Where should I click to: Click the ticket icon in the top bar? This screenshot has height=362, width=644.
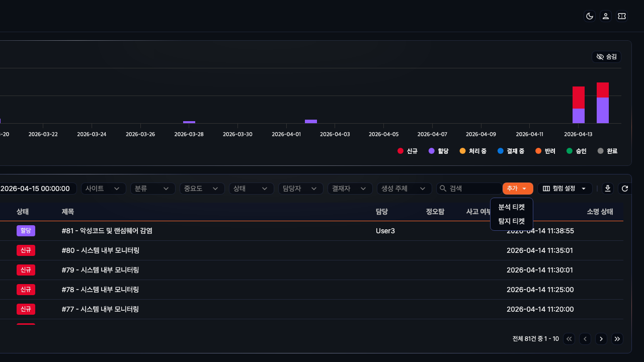coord(622,16)
